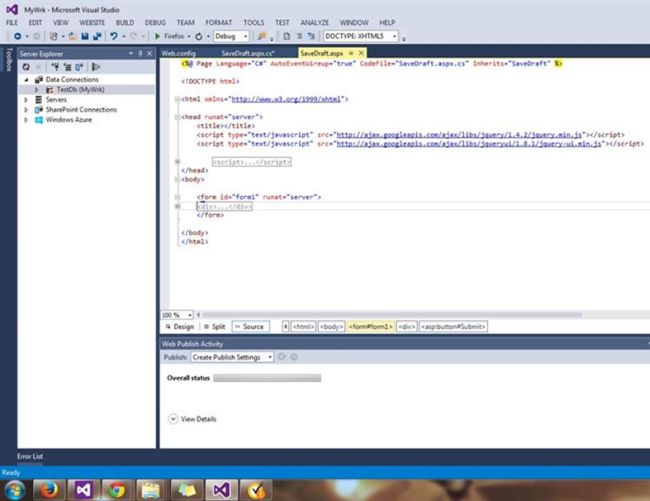650x501 pixels.
Task: Open the Debug configuration dropdown
Action: 231,36
